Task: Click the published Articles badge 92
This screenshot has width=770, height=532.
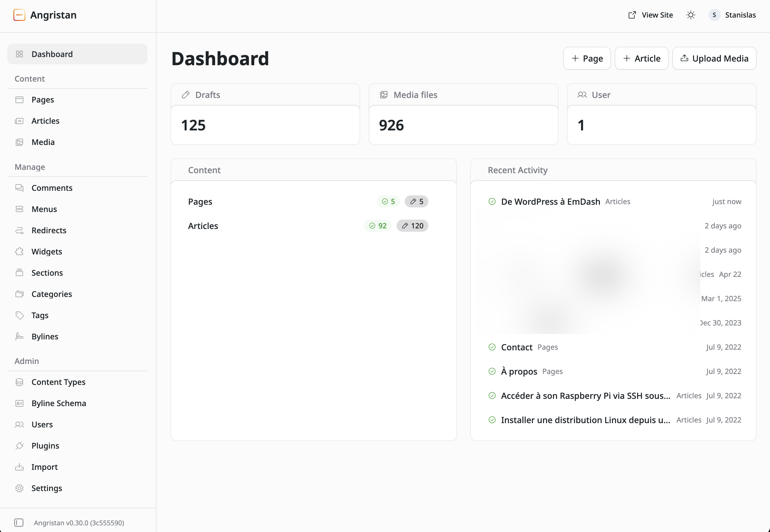Action: coord(377,226)
